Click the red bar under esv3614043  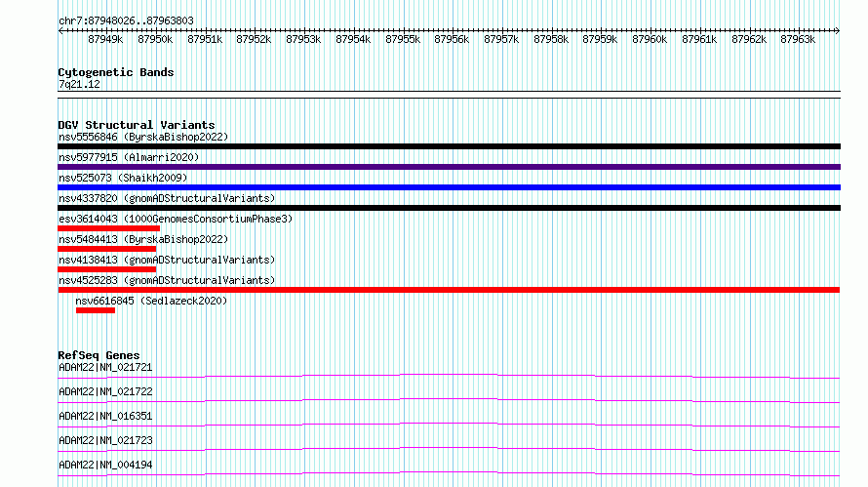108,228
